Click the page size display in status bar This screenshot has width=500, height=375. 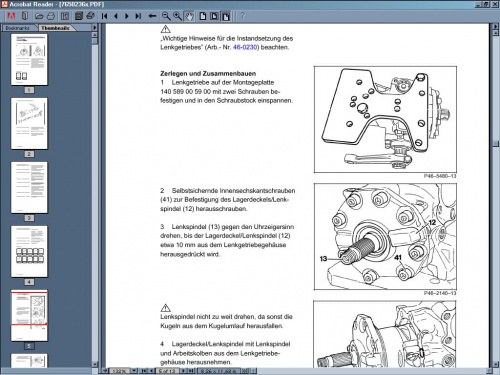219,371
